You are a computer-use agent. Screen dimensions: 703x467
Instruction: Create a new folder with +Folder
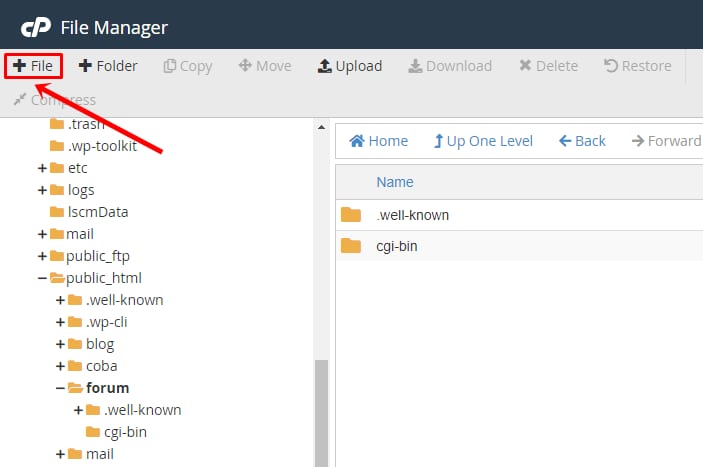pos(108,66)
